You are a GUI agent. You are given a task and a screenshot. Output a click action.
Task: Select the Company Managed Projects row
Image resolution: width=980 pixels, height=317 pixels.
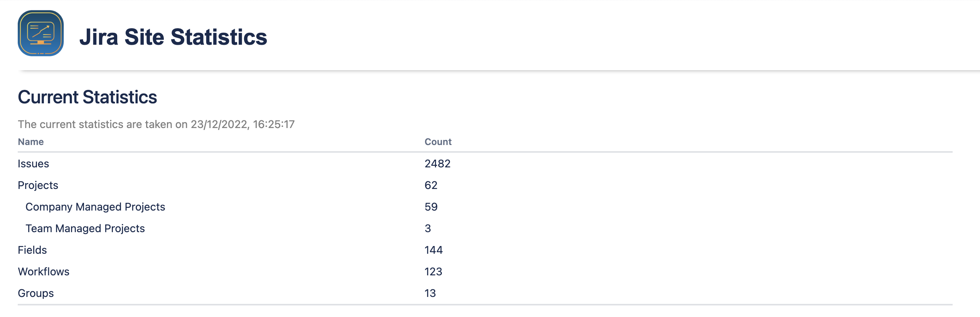click(x=95, y=207)
